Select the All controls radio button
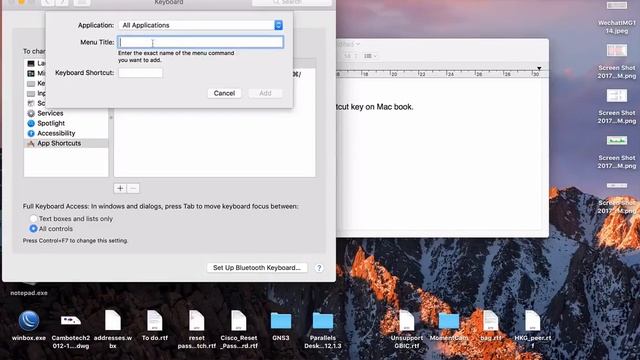 (x=33, y=229)
